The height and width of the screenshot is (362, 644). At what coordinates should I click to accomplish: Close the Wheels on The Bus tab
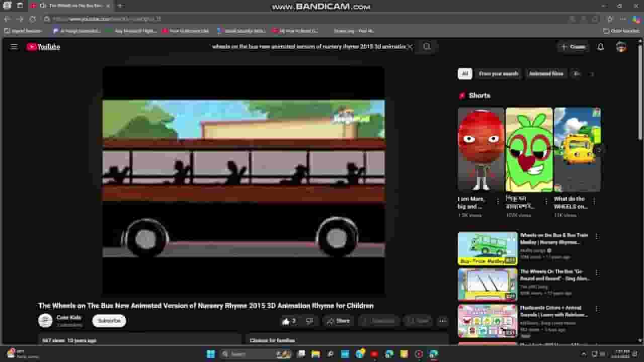(108, 6)
